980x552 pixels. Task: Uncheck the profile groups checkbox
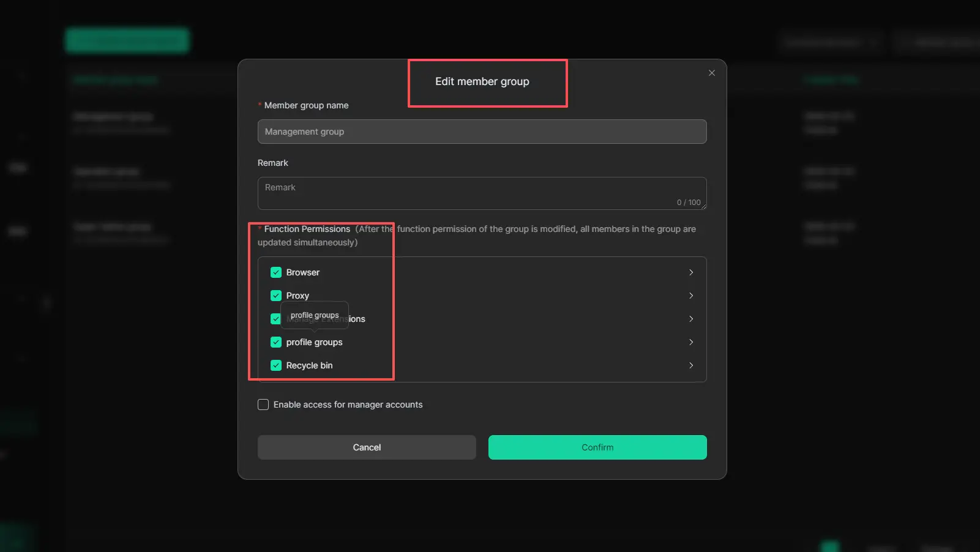[x=276, y=342]
